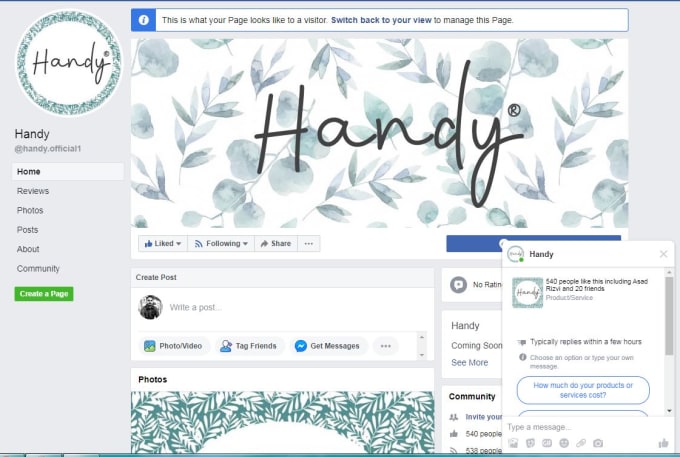Expand more post options ellipsis
The image size is (680, 457).
point(386,346)
